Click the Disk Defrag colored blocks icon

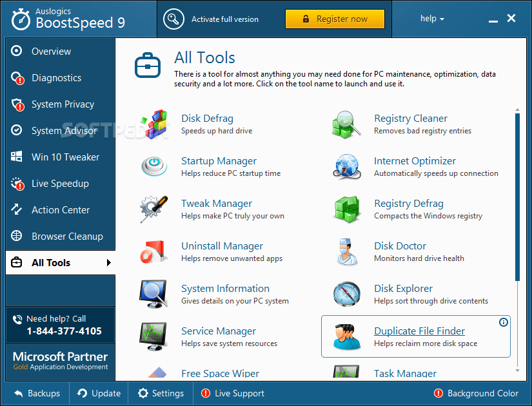(x=154, y=124)
